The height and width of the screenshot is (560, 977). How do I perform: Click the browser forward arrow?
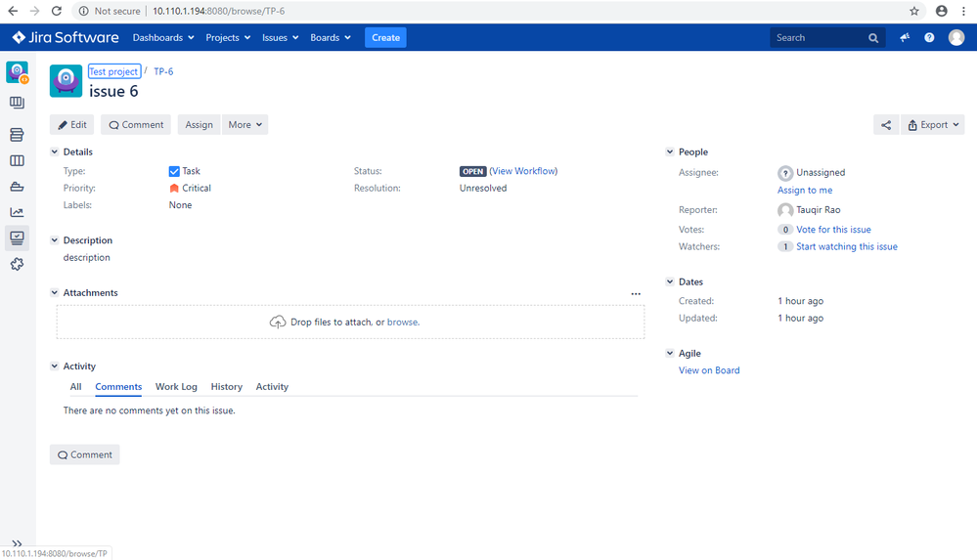tap(34, 11)
